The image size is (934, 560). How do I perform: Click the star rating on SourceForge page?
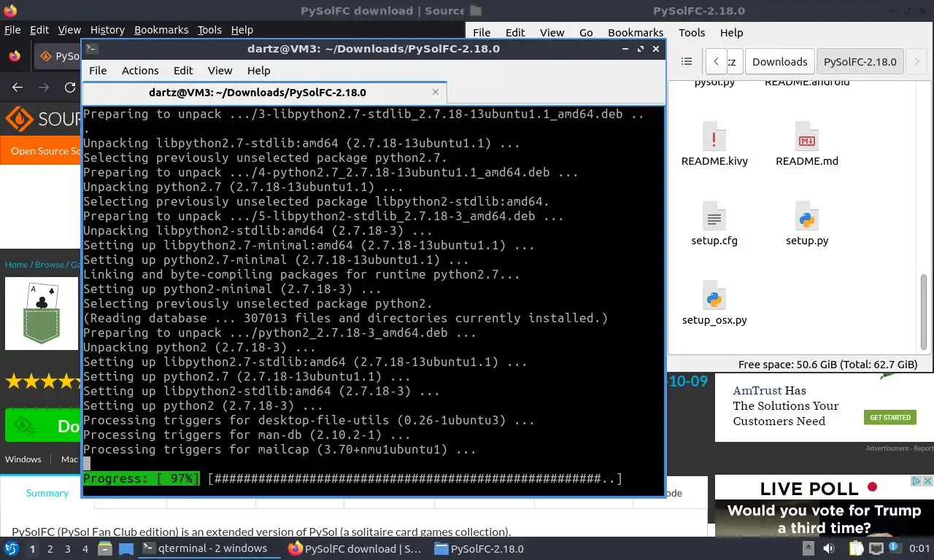(44, 381)
